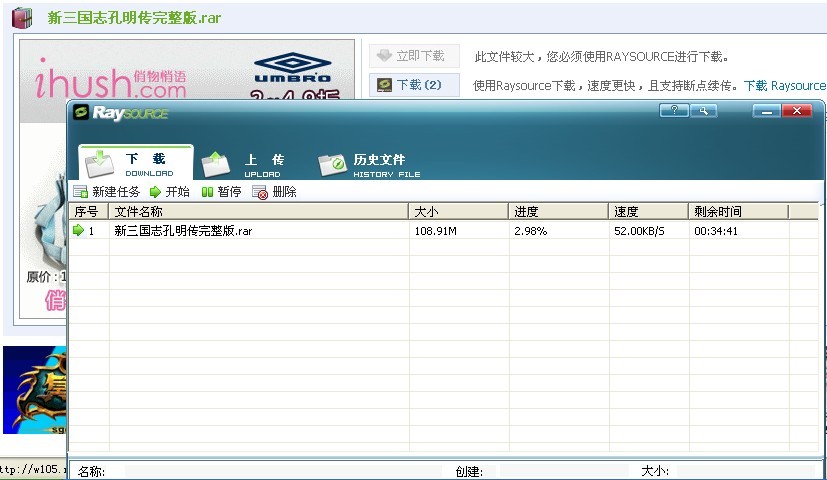Screen dimensions: 827x480
Task: Sort by 速度 column header
Action: 649,212
